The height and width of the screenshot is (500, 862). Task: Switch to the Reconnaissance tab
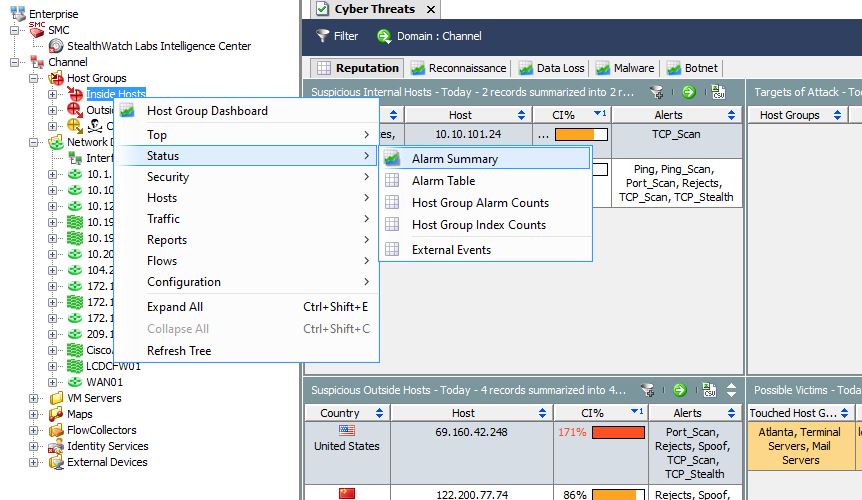click(x=458, y=68)
